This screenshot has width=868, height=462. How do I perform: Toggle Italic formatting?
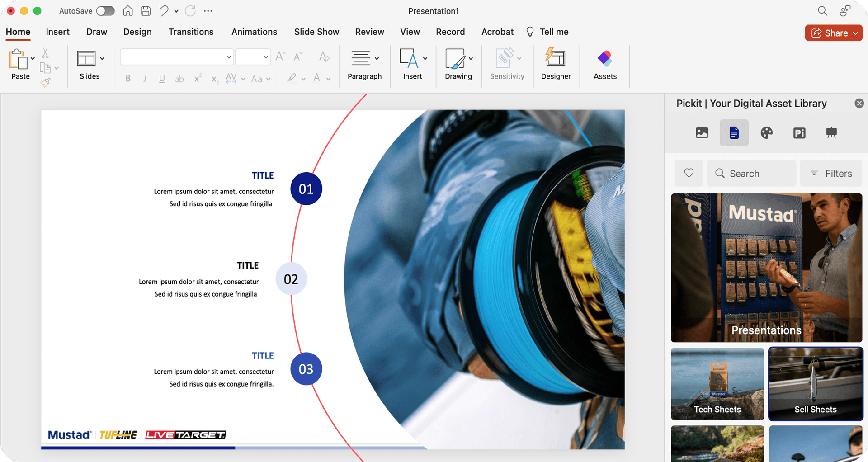[x=145, y=79]
